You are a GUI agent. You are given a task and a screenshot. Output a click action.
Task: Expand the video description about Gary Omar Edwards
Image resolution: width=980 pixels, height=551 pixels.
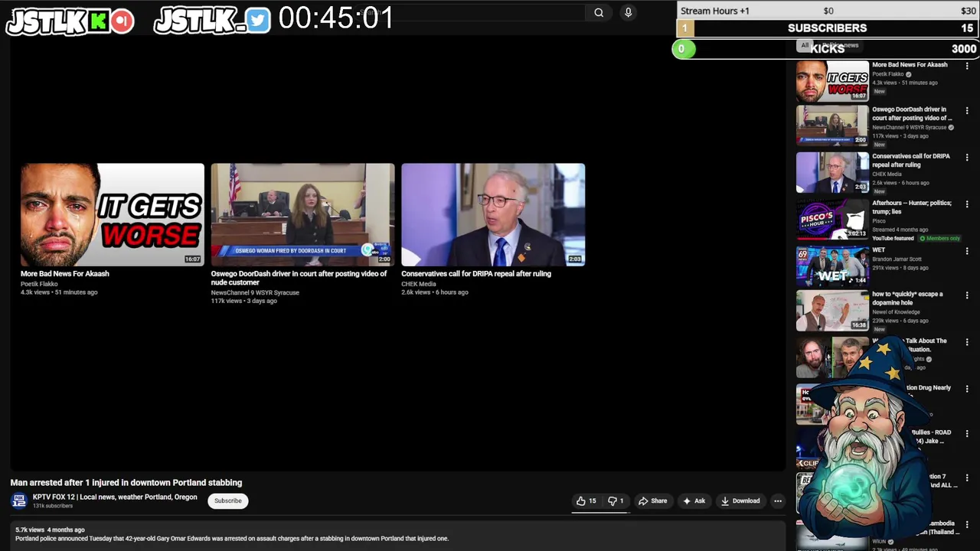click(x=398, y=534)
